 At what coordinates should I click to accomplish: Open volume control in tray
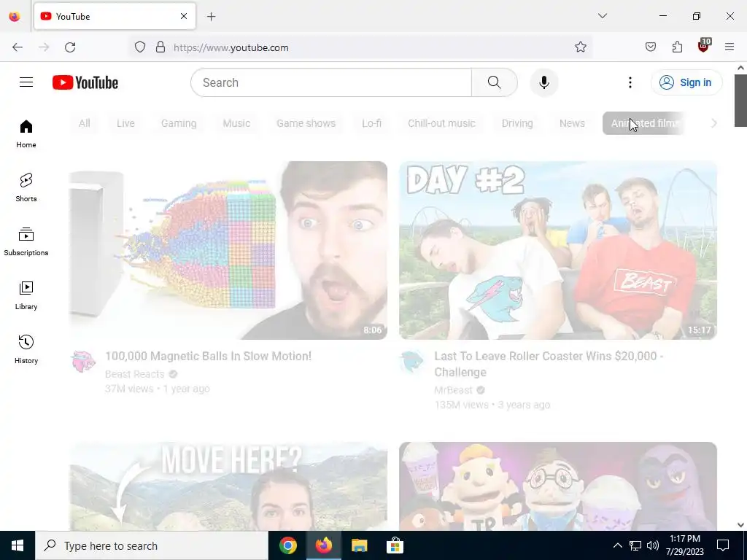653,545
